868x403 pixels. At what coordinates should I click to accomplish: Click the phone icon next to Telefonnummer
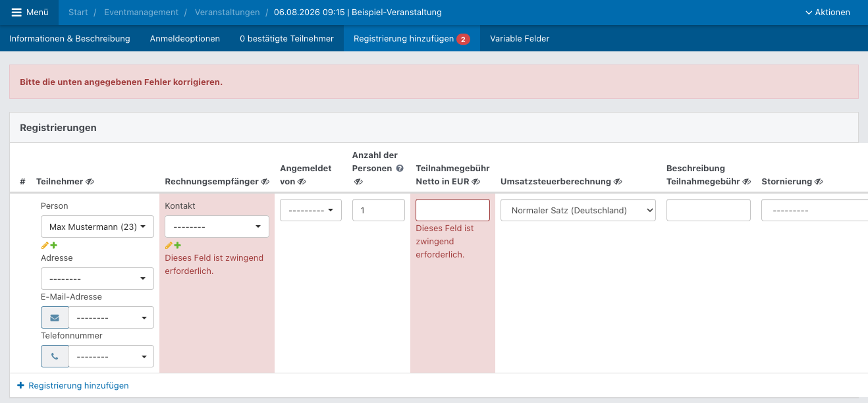point(54,356)
